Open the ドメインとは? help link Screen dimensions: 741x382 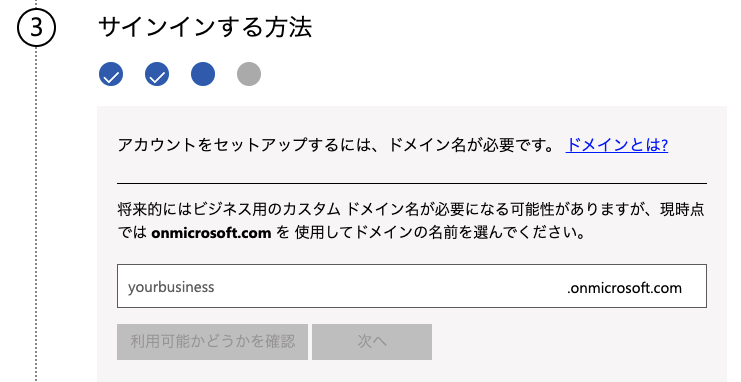pyautogui.click(x=617, y=145)
